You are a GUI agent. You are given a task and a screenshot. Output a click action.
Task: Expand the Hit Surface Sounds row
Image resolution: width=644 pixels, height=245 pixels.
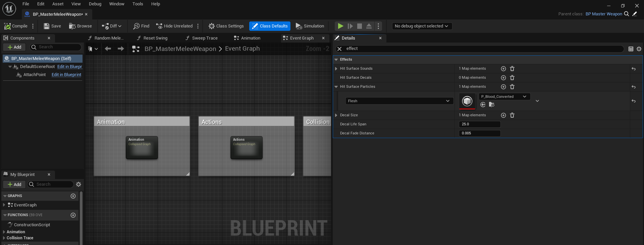pos(336,69)
